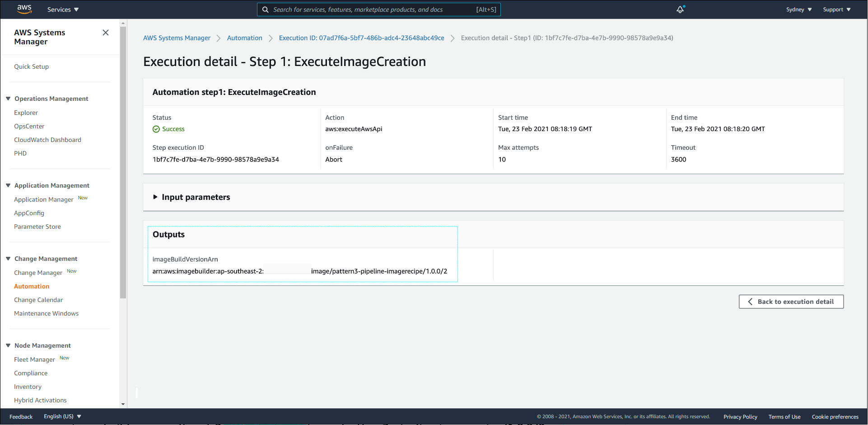
Task: Open Maintenance Windows in the sidebar
Action: (46, 313)
